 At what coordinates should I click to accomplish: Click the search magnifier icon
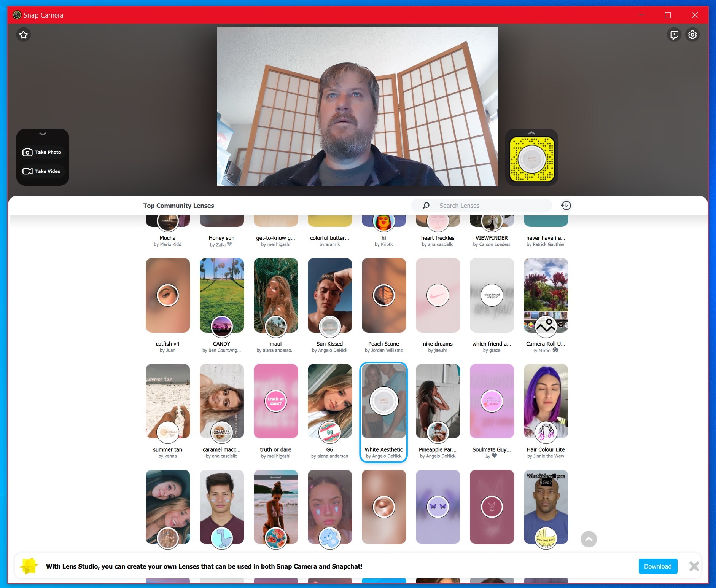coord(426,206)
